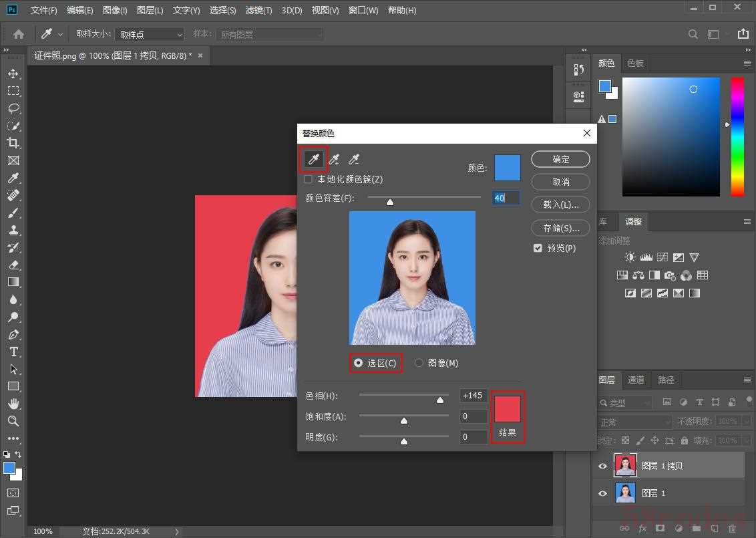Choose the Subtract from Sample eyedropper
Image resolution: width=756 pixels, height=538 pixels.
354,159
